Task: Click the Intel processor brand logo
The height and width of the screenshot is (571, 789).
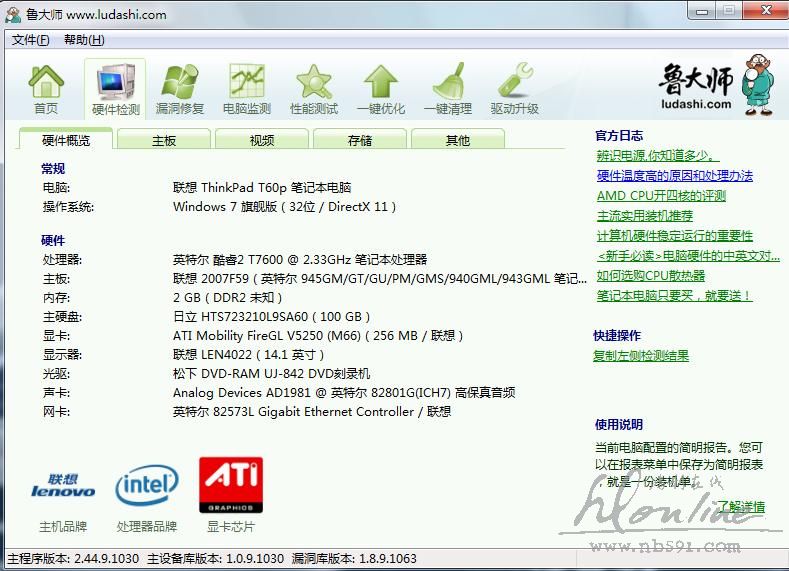Action: 147,486
